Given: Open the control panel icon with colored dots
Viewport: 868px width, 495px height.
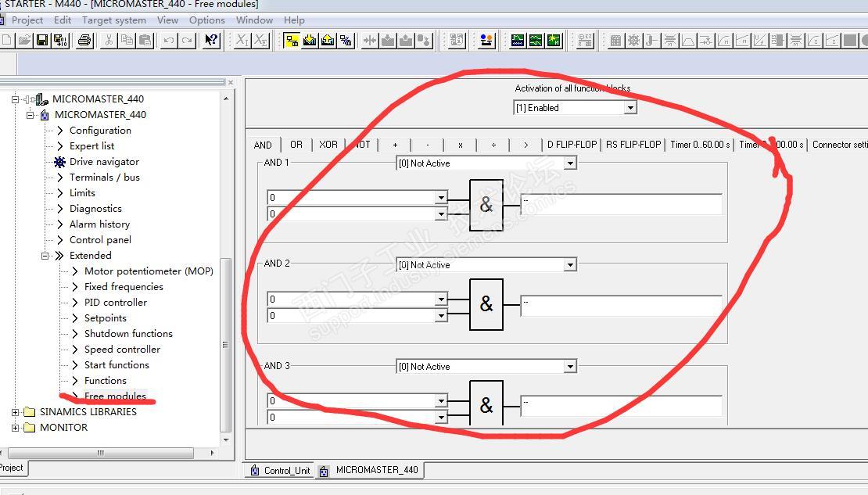Looking at the screenshot, I should coord(486,41).
